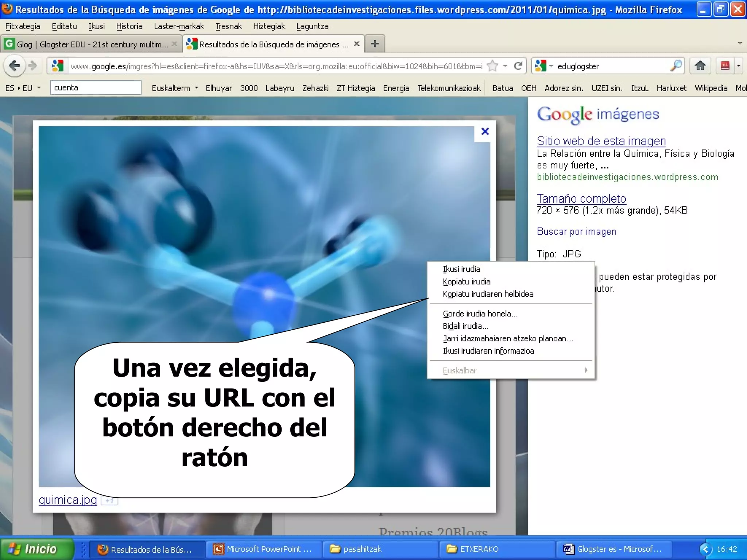Close the image preview with blue X
The image size is (747, 560).
point(485,132)
